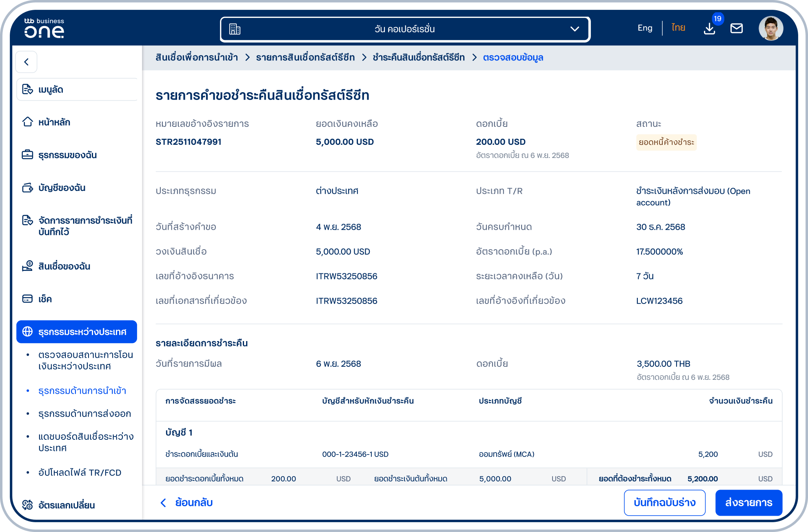Click the cheque card icon
This screenshot has width=808, height=532.
point(27,299)
